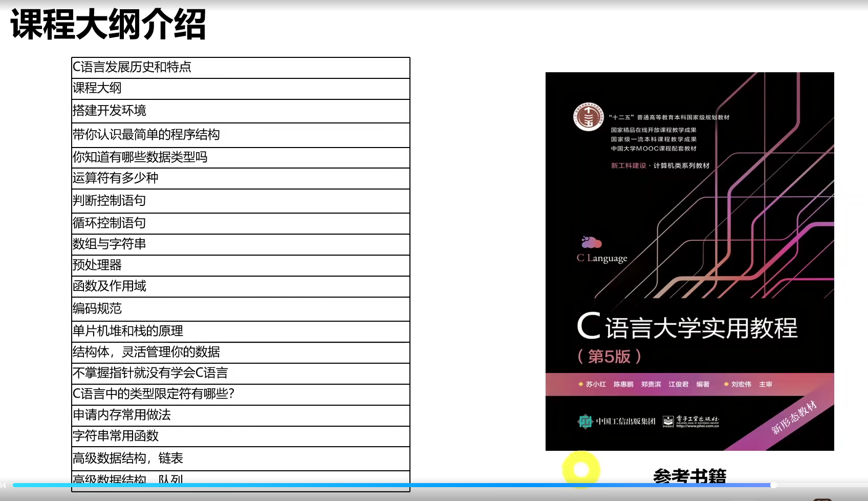Screen dimensions: 868x501
Task: Select the row '申请内存常用做法'
Action: (x=241, y=416)
